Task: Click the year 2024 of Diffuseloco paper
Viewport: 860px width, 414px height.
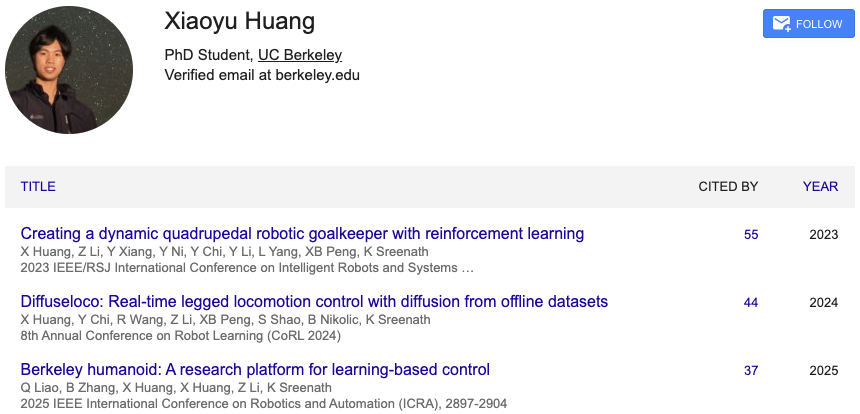Action: click(824, 303)
